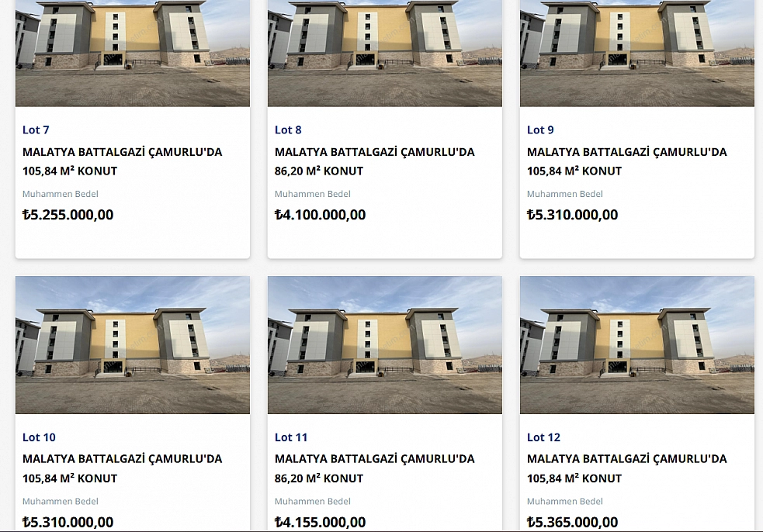
Task: Open the Lot 10 building photo
Action: [133, 345]
